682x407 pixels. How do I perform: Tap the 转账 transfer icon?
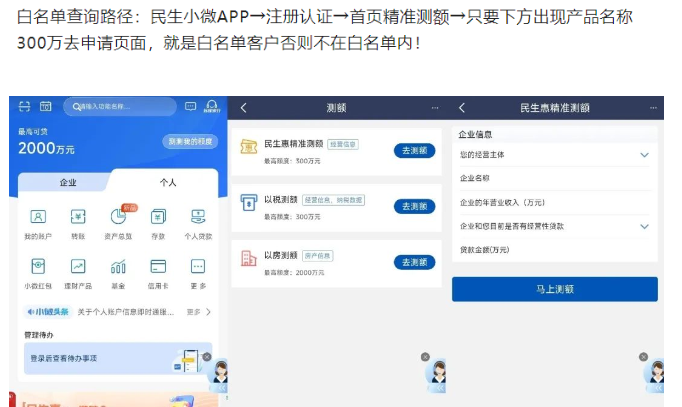tap(78, 217)
